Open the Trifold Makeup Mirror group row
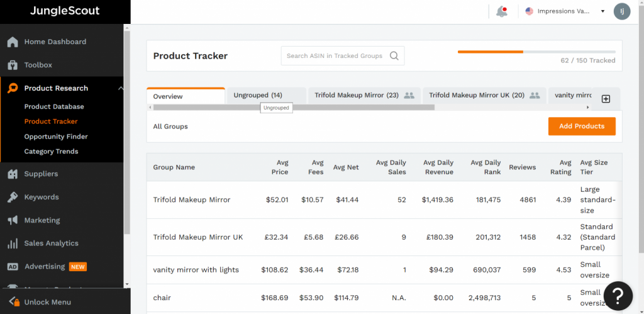This screenshot has width=644, height=314. coord(384,200)
